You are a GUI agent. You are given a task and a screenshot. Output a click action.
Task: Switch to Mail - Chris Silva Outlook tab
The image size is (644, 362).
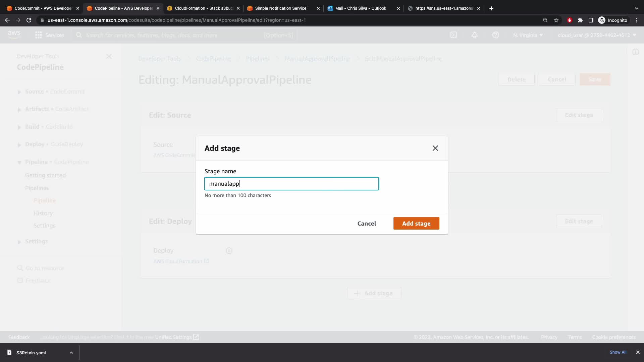coord(361,8)
